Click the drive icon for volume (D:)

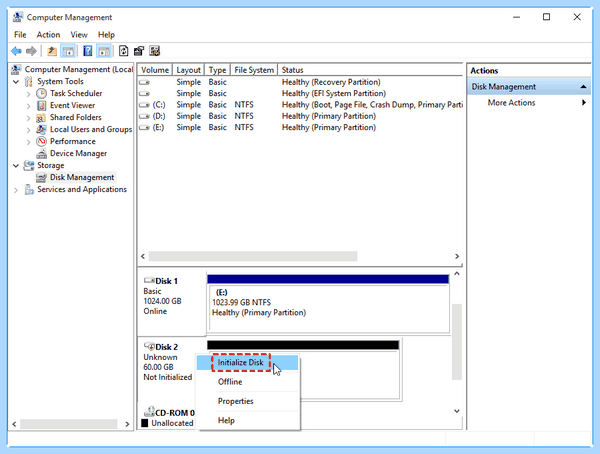144,116
